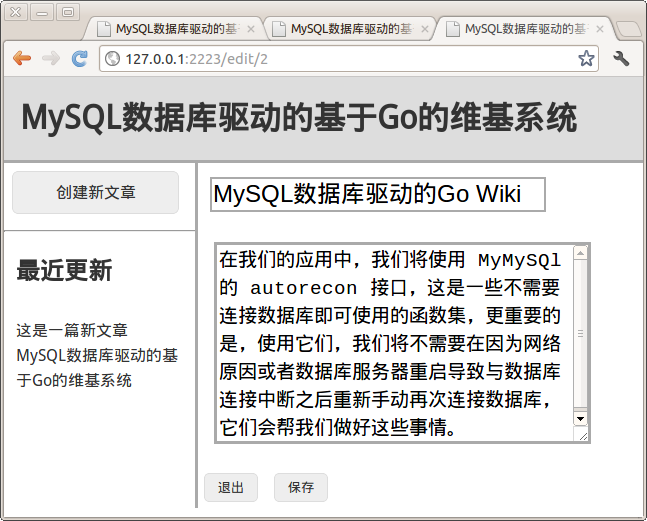
Task: Click the 创建新文章 button
Action: point(96,192)
